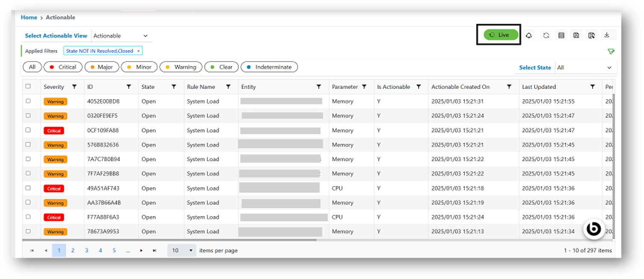Select the current page 1 button
644x279 pixels.
click(x=59, y=251)
